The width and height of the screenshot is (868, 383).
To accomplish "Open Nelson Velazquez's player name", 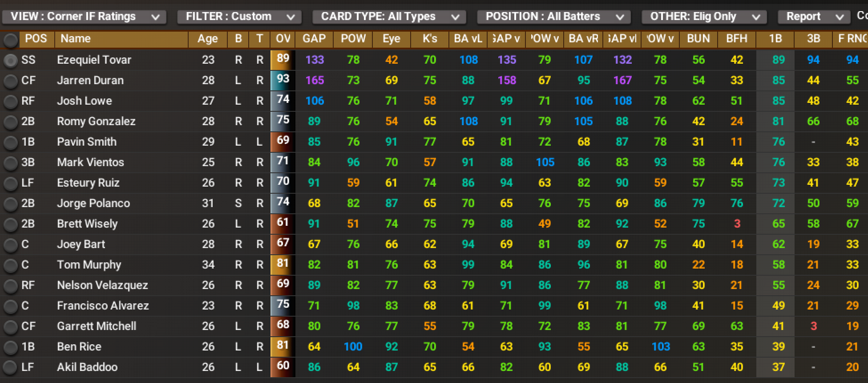I will (102, 285).
